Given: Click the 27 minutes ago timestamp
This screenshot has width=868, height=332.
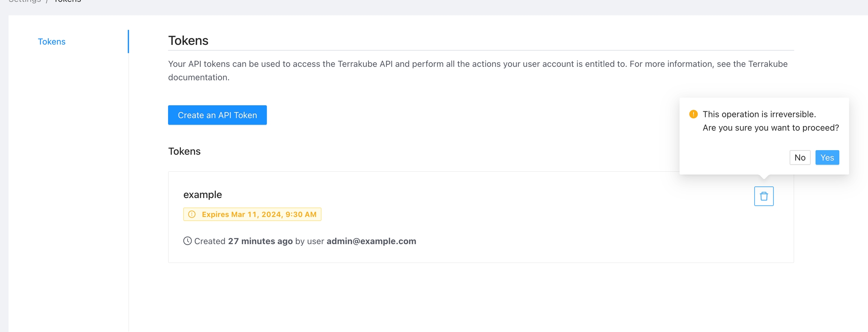Looking at the screenshot, I should (260, 241).
